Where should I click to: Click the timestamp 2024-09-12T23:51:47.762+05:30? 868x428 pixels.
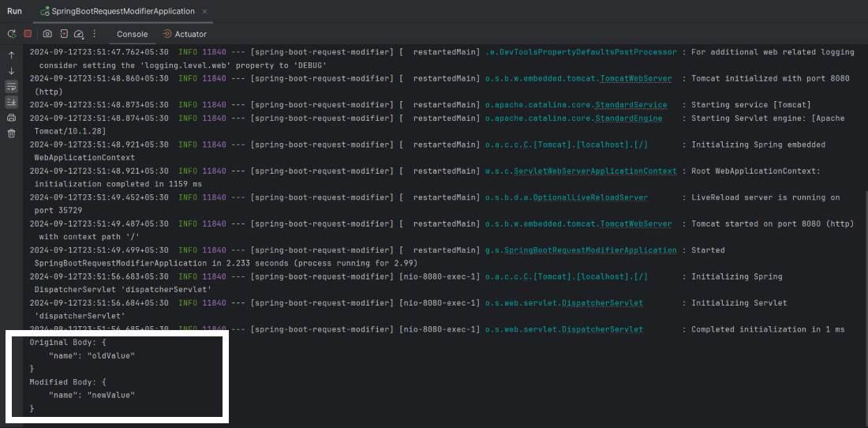click(x=99, y=52)
